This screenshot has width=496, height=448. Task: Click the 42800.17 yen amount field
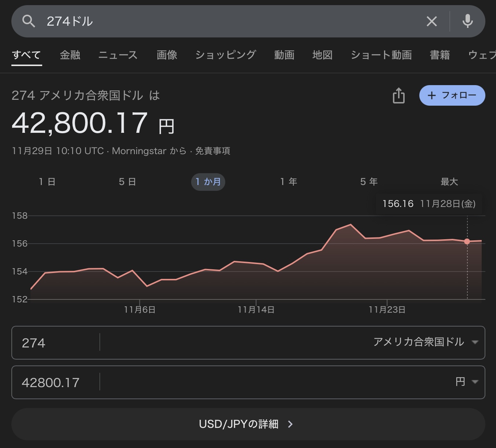pos(55,382)
